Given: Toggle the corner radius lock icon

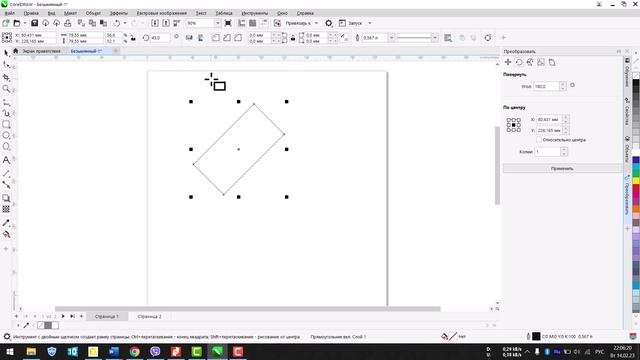Looking at the screenshot, I should (x=293, y=38).
